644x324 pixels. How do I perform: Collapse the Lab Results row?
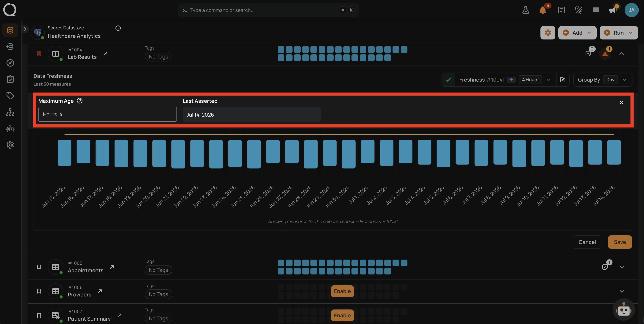(x=621, y=54)
